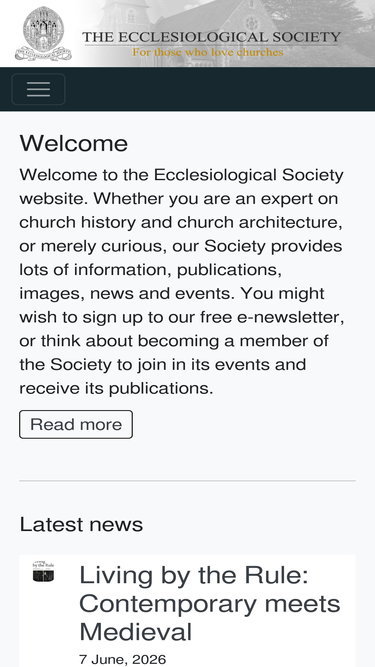Click the divider line above Latest news

[x=188, y=481]
